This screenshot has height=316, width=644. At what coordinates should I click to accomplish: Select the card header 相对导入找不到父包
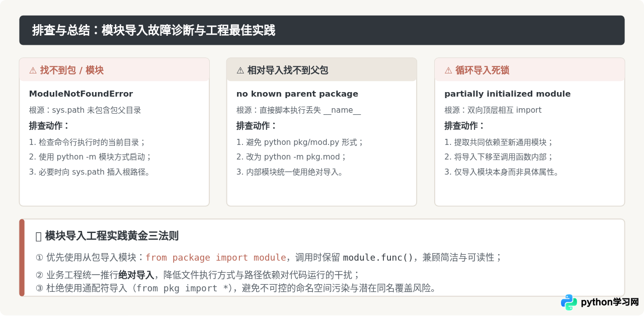pos(321,69)
